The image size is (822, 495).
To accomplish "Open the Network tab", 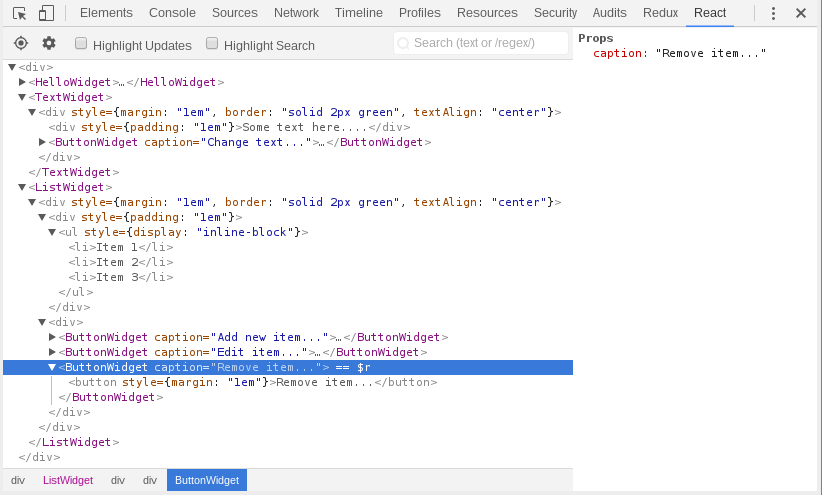I will point(296,13).
